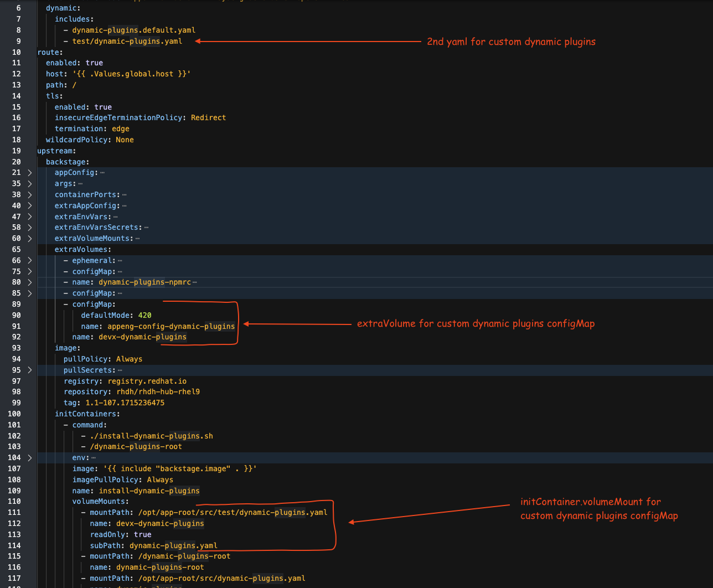Unfold the dynamic-plugins-npmrc volume entry

pos(30,282)
